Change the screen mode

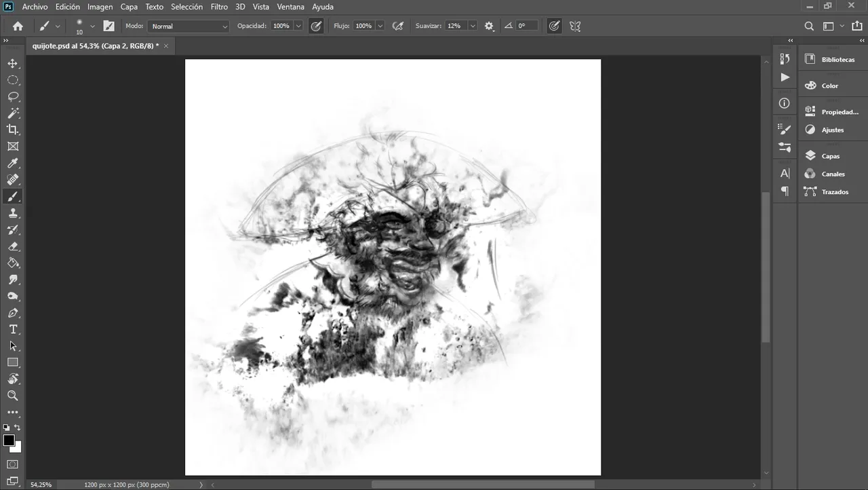13,481
